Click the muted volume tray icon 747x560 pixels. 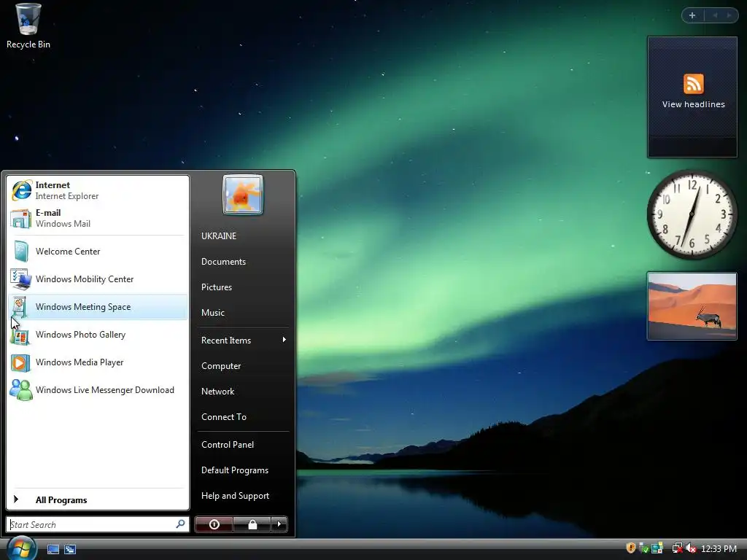(x=692, y=548)
